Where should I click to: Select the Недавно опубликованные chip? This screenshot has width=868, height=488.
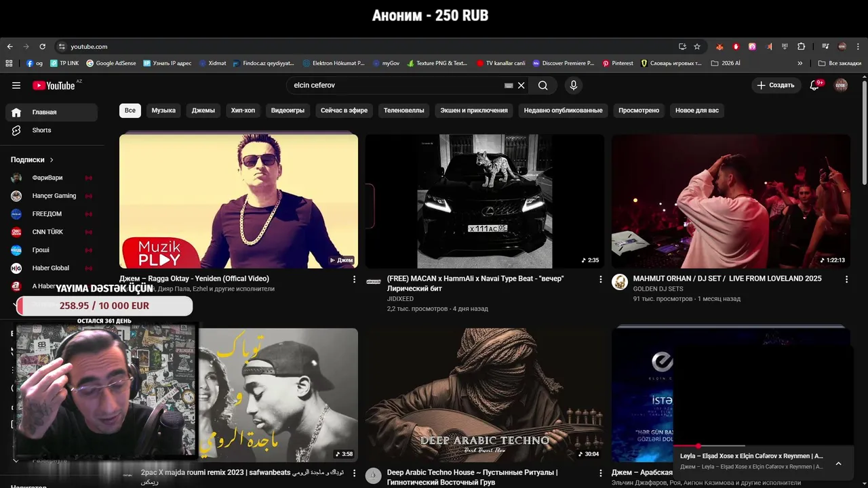563,110
